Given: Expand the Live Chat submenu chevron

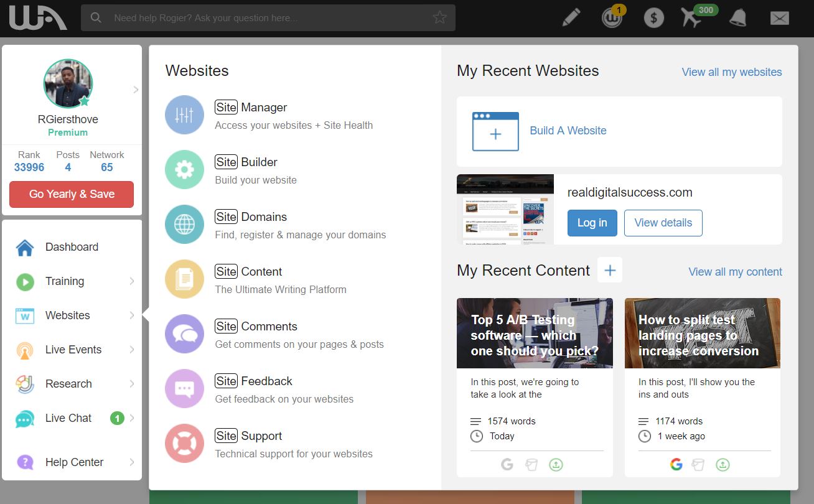Looking at the screenshot, I should pos(132,418).
